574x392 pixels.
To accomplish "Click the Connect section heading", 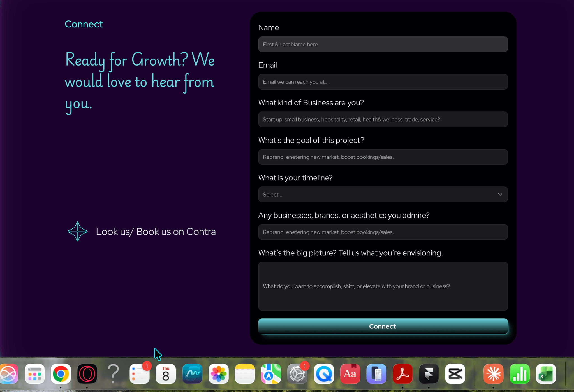I will click(x=84, y=24).
